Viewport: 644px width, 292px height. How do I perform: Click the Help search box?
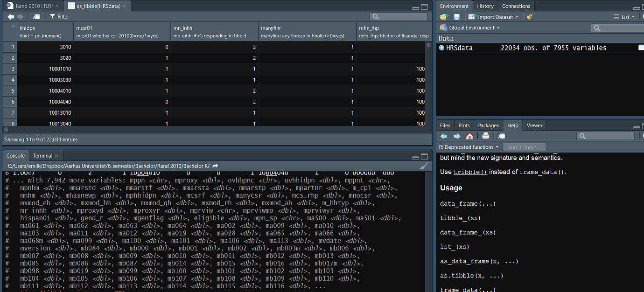[x=606, y=136]
